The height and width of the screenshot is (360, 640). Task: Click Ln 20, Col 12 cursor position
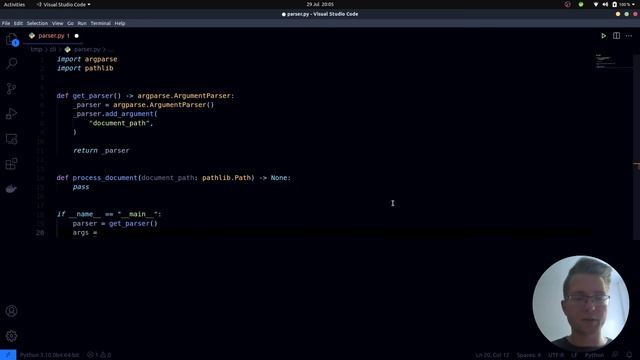[x=492, y=355]
